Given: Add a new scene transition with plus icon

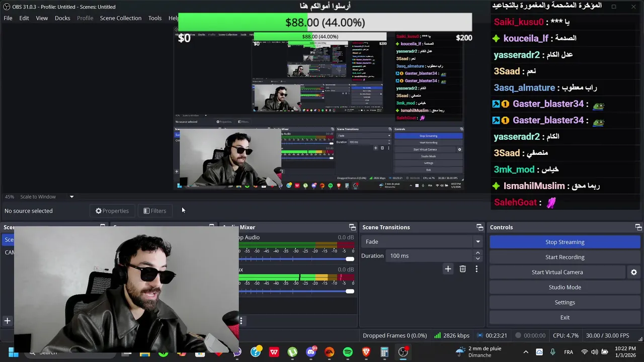Looking at the screenshot, I should click(x=448, y=269).
